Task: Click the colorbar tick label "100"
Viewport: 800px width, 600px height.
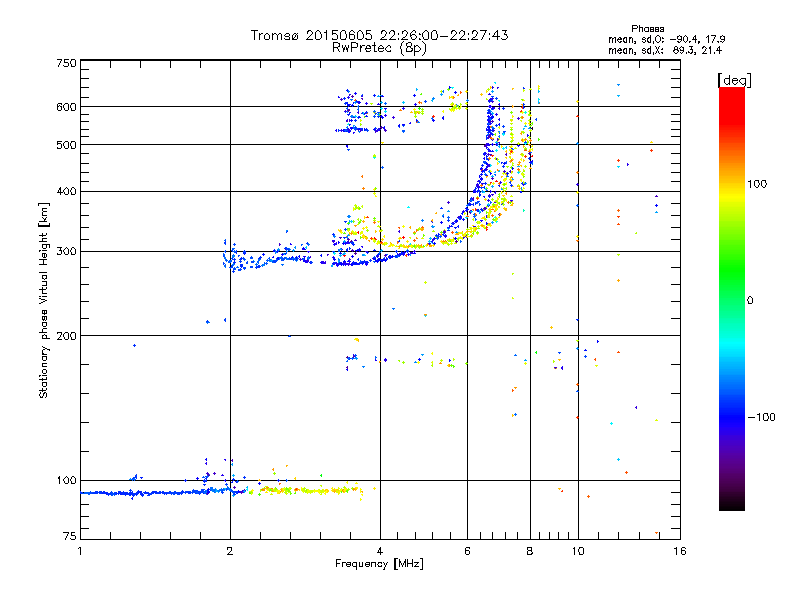Action: (x=757, y=184)
